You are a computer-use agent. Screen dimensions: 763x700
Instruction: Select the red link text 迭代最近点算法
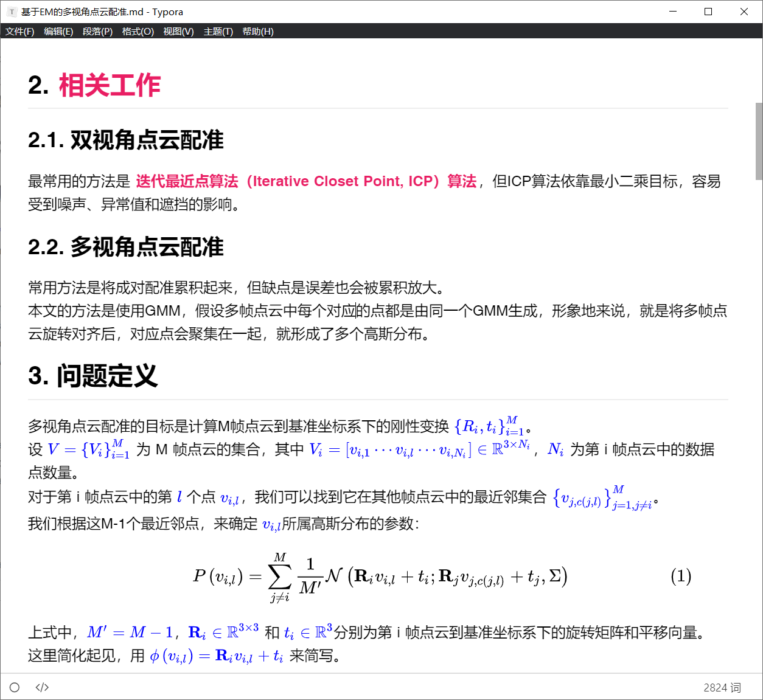(x=186, y=181)
